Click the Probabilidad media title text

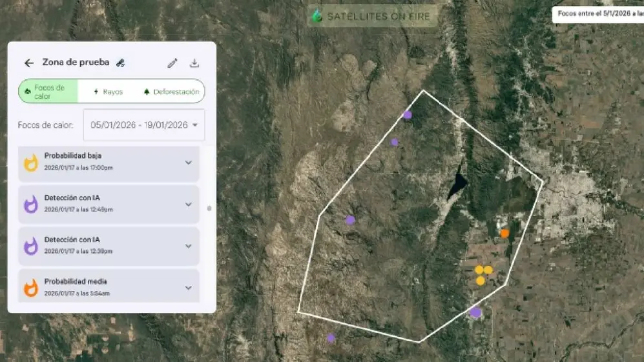click(76, 281)
